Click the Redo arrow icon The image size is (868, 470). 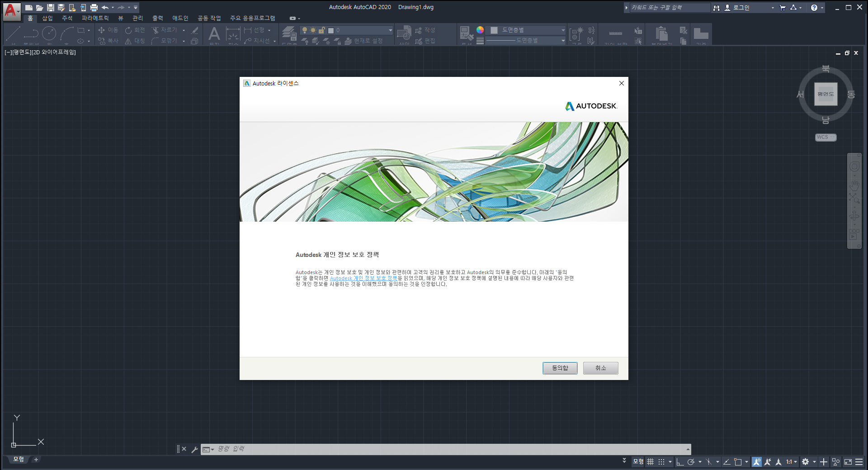click(x=121, y=7)
